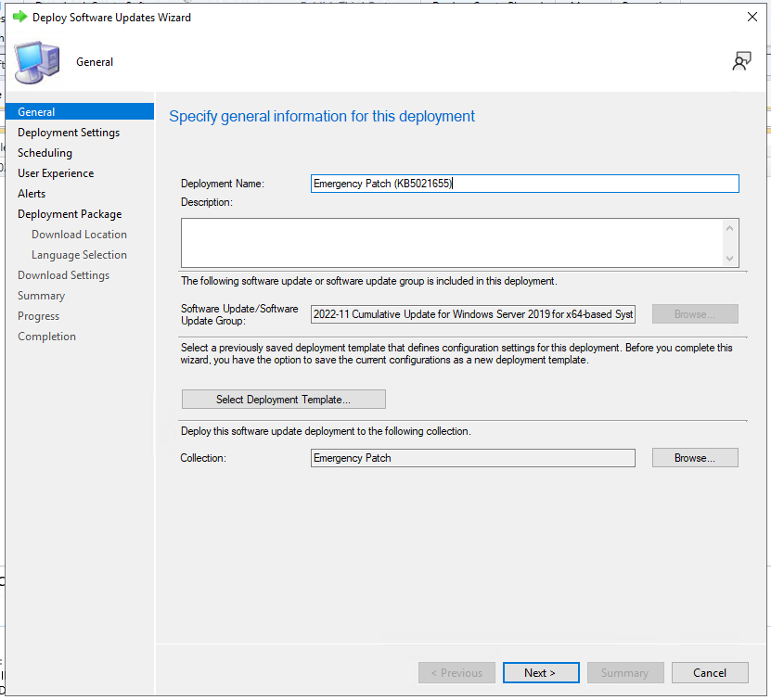Click the 'General' header title text
The height and width of the screenshot is (700, 771).
click(x=95, y=62)
